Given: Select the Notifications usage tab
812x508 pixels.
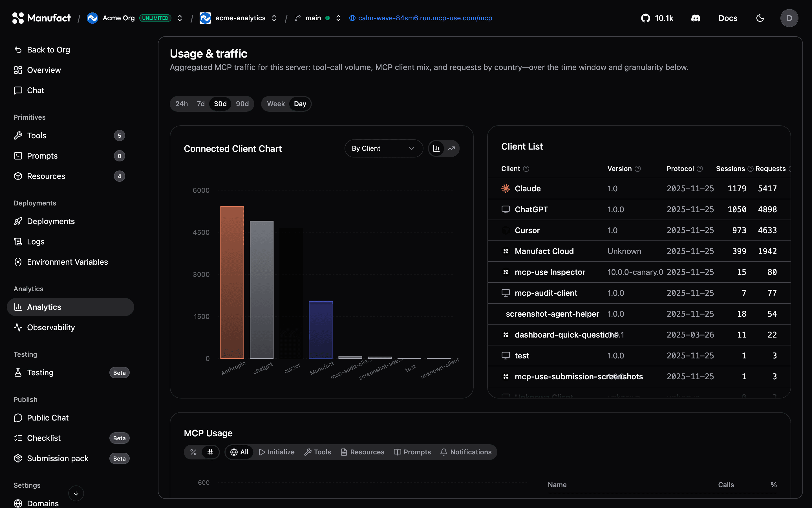Looking at the screenshot, I should click(x=466, y=452).
